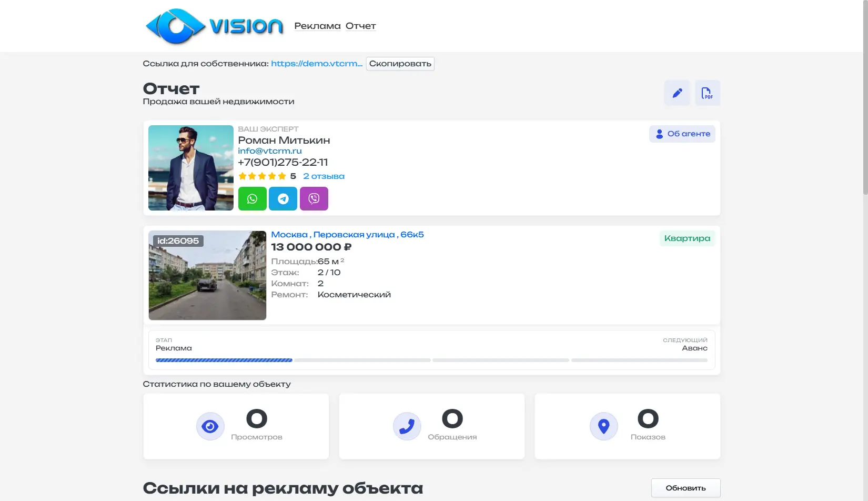Open the 2 отзыва reviews link
This screenshot has height=501, width=868.
point(324,176)
